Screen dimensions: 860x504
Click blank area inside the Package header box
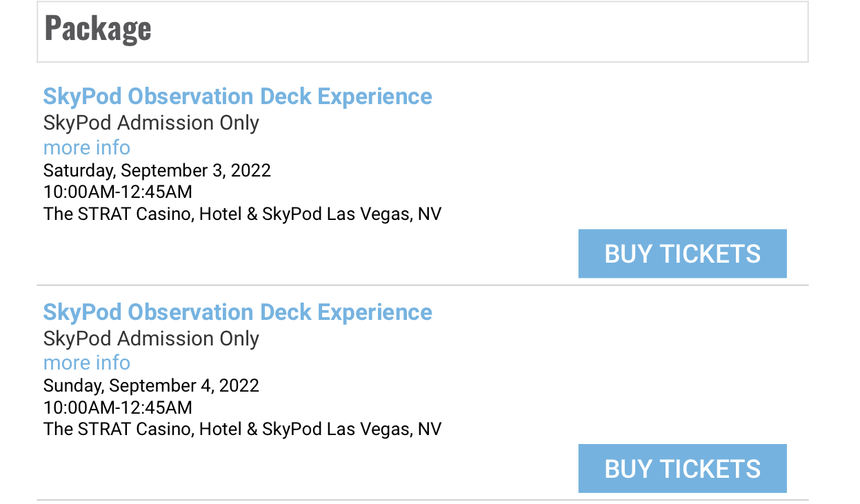click(483, 32)
